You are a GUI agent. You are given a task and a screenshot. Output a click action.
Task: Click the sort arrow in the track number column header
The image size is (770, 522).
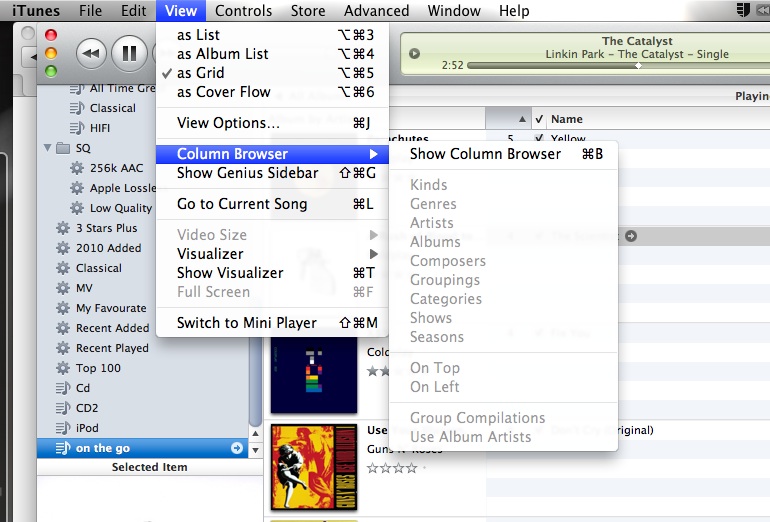click(x=522, y=119)
